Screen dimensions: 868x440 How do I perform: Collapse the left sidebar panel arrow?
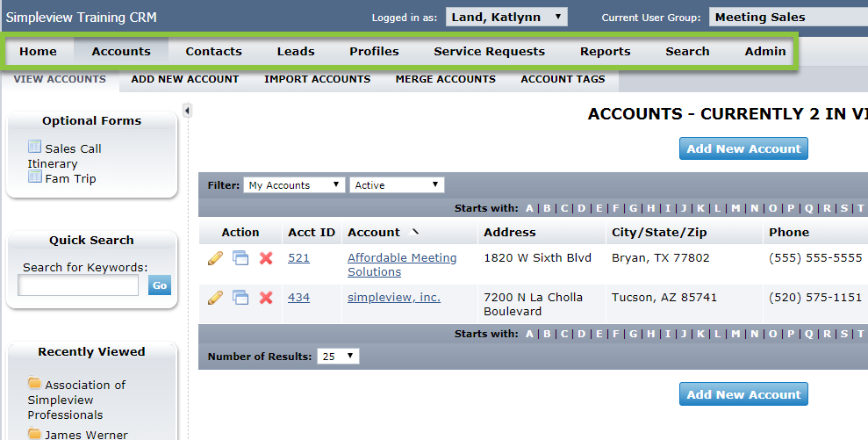187,111
